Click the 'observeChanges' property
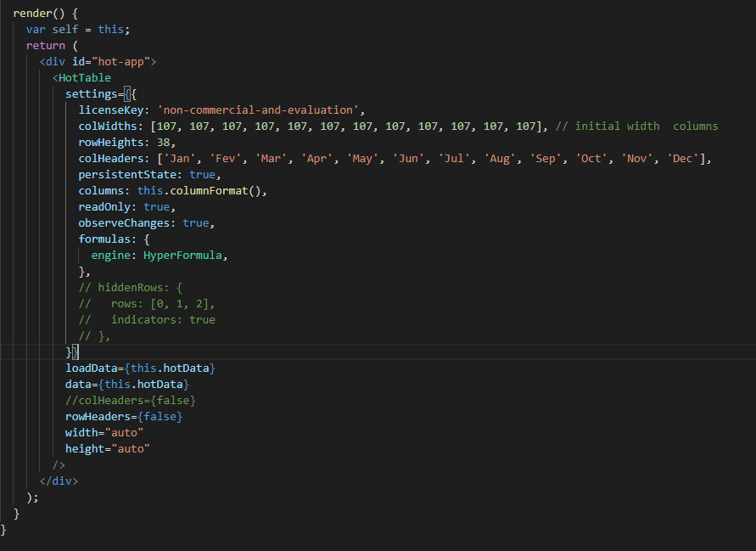This screenshot has width=756, height=551. (124, 223)
